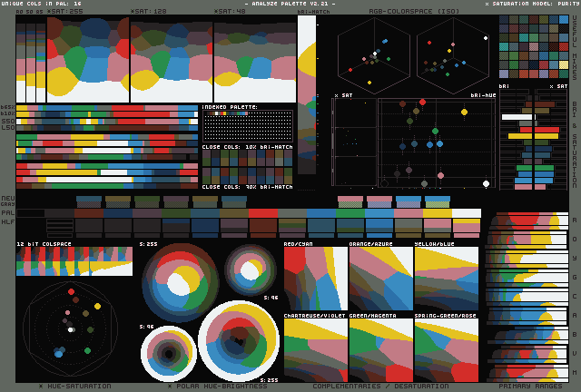This screenshot has height=392, width=581.
Task: Pick the red swatch in PAL row
Action: pyautogui.click(x=262, y=213)
